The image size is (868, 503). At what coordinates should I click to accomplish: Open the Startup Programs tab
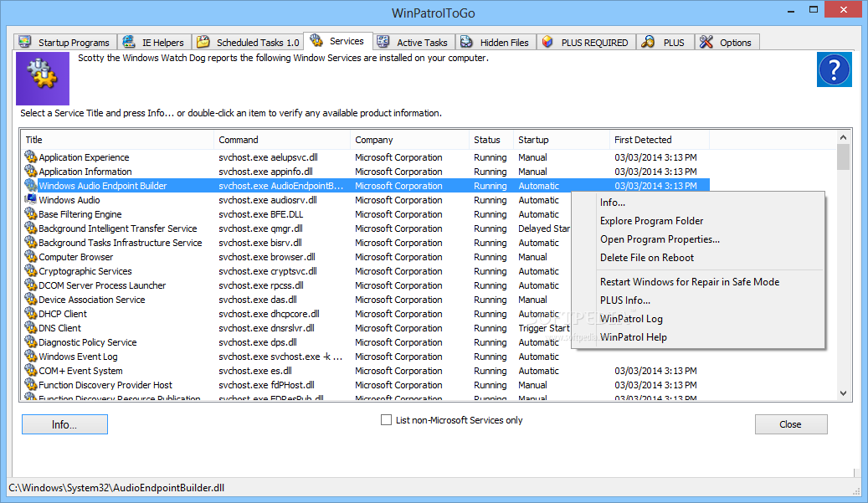click(x=64, y=42)
